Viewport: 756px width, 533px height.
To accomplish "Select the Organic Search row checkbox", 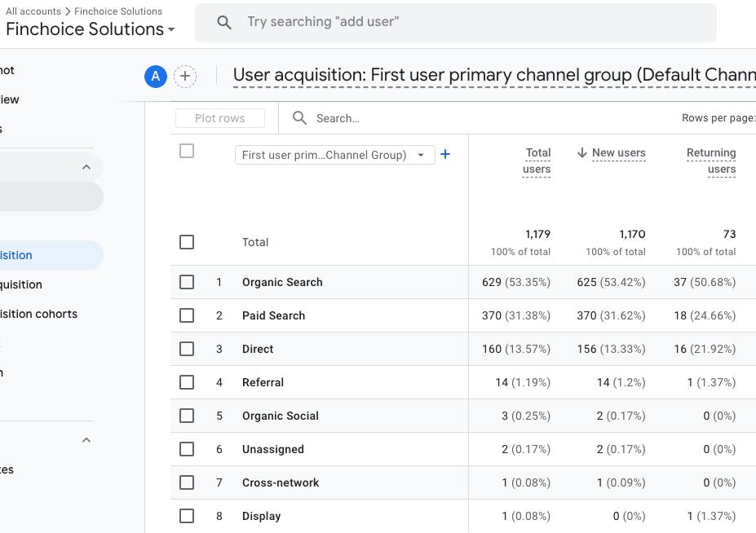I will (x=187, y=282).
